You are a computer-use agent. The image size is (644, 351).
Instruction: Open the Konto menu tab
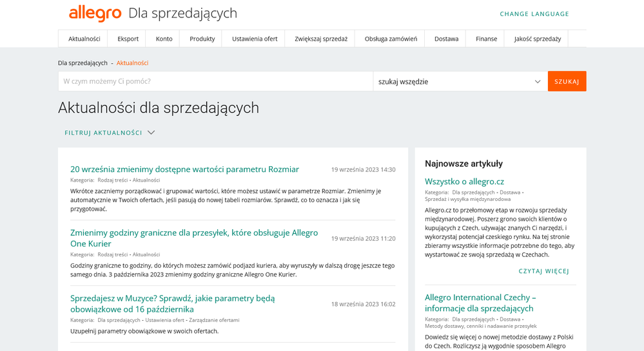coord(164,39)
